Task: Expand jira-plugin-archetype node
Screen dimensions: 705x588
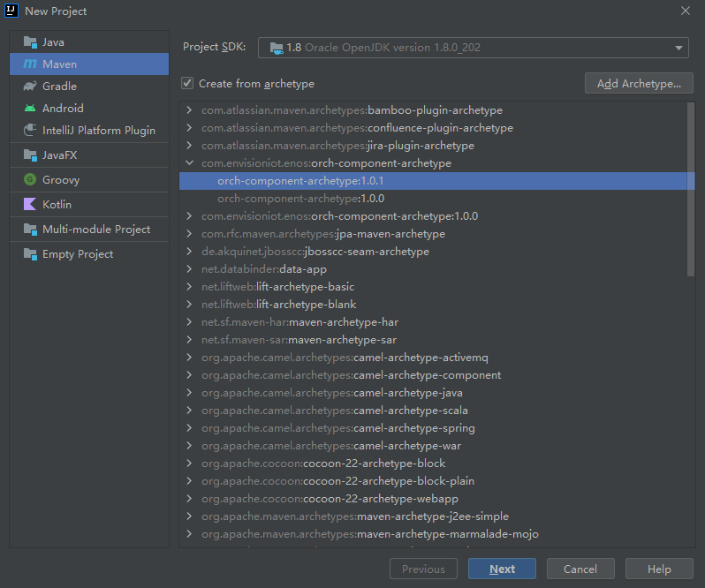Action: (189, 146)
